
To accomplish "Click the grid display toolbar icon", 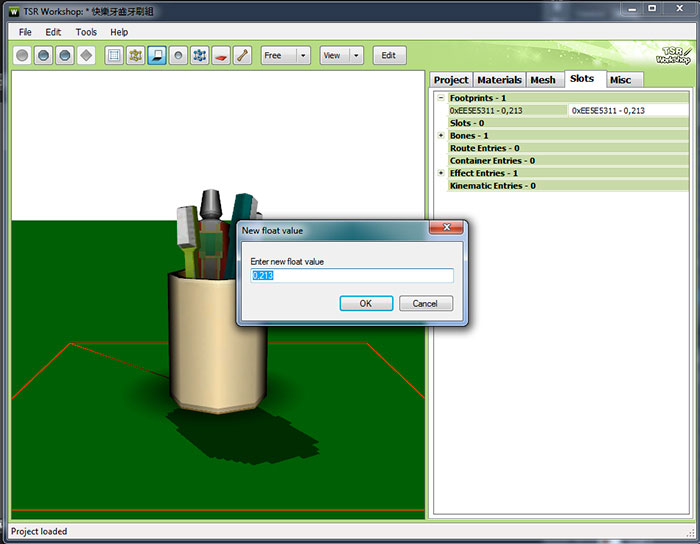I will [114, 56].
